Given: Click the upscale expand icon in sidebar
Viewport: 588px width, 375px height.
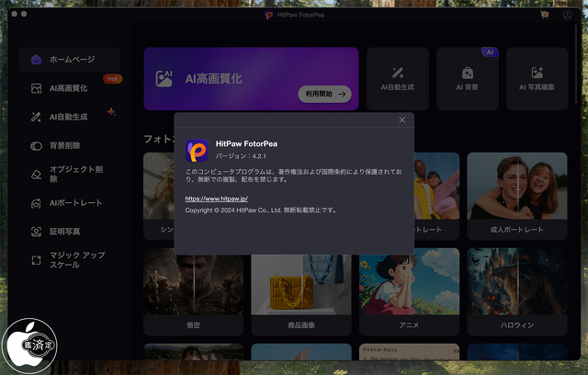Looking at the screenshot, I should coord(36,260).
